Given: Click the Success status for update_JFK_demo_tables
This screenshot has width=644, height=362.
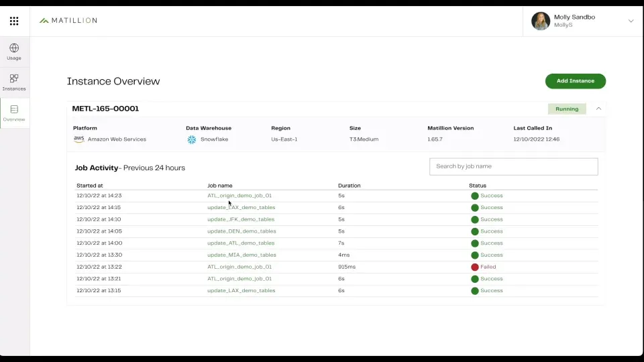Looking at the screenshot, I should click(x=487, y=220).
